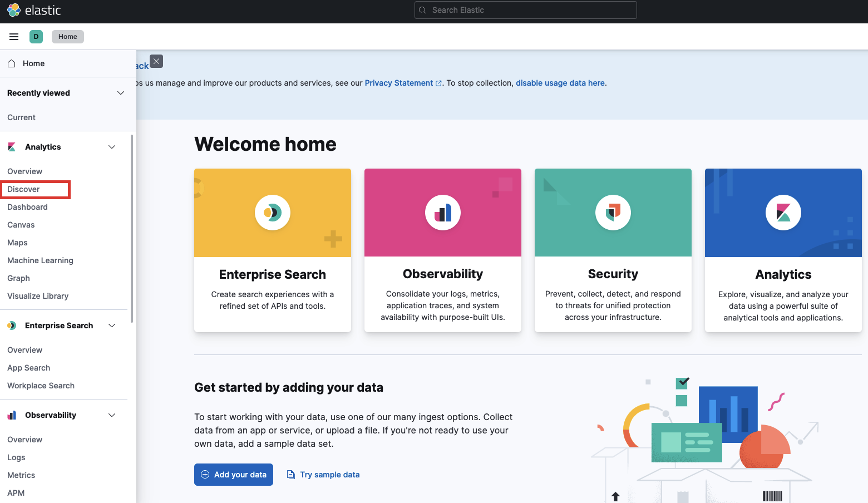Focus the Search Elastic field
The width and height of the screenshot is (868, 503).
click(526, 10)
